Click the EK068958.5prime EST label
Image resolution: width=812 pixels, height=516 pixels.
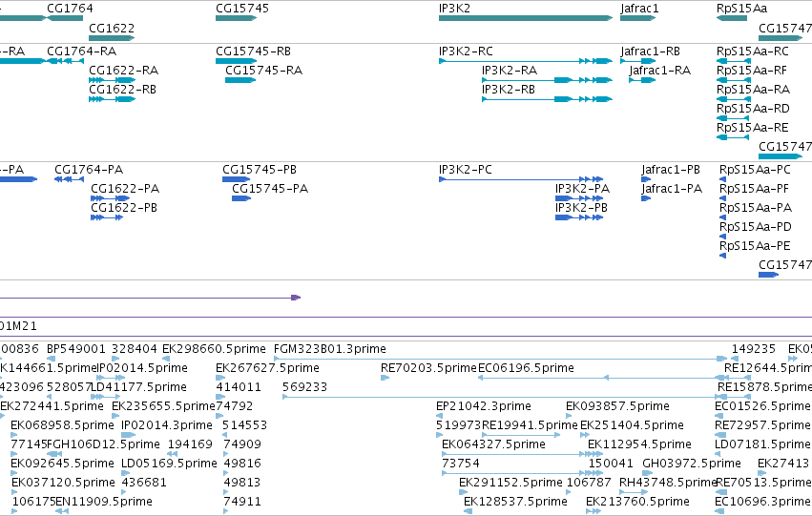pos(63,425)
